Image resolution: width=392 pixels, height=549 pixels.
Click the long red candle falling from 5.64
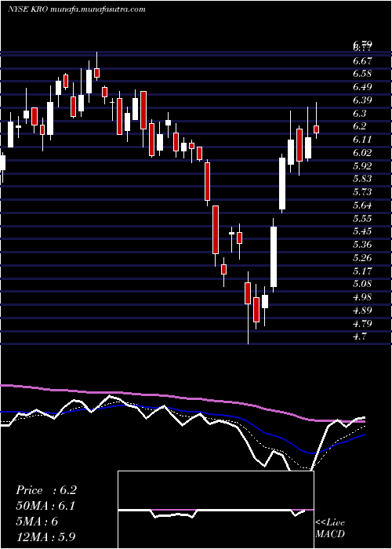[x=216, y=230]
